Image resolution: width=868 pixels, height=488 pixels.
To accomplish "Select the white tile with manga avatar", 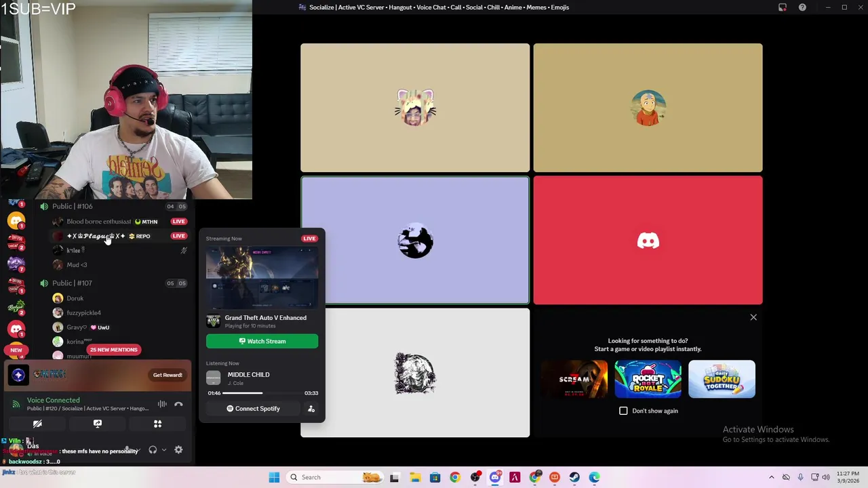I will click(415, 373).
